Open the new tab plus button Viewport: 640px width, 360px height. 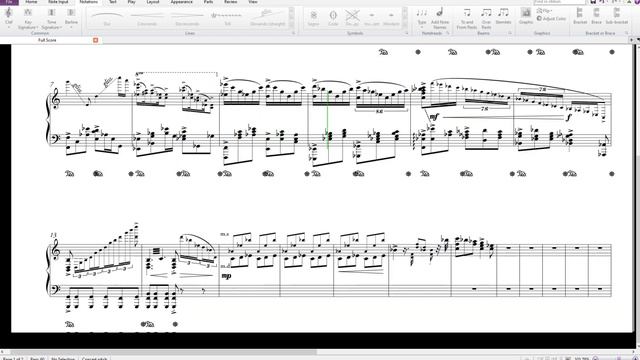coord(632,40)
